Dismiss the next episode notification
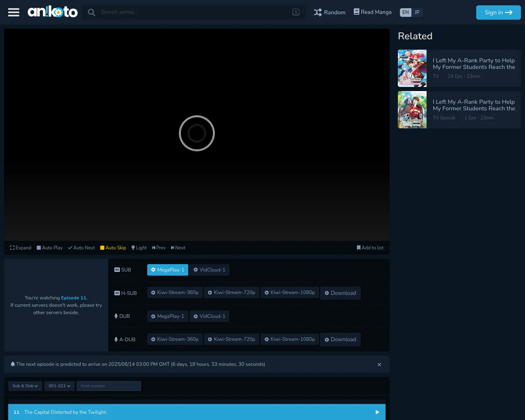525x420 pixels. point(379,365)
